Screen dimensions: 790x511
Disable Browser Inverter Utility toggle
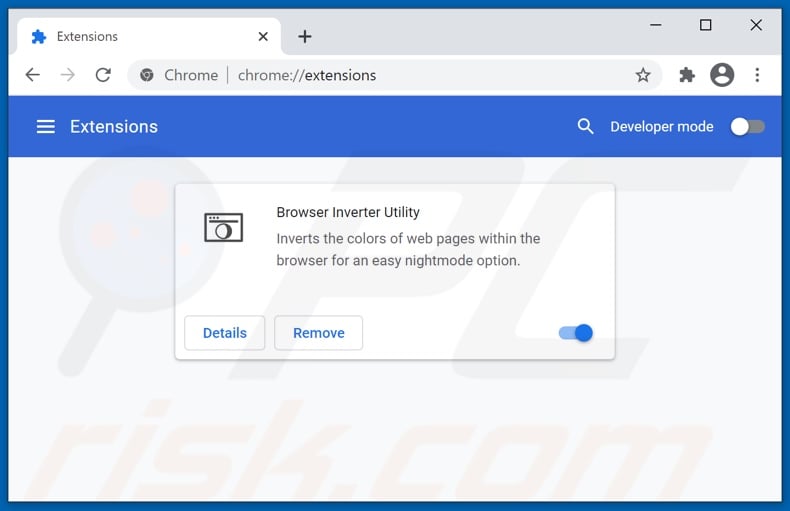point(576,333)
